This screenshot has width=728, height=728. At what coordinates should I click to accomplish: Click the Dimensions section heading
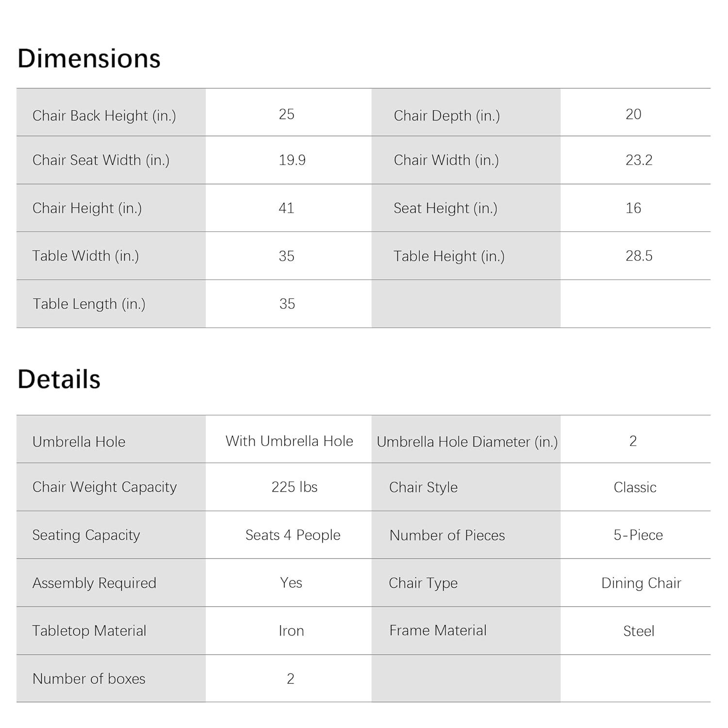point(89,59)
